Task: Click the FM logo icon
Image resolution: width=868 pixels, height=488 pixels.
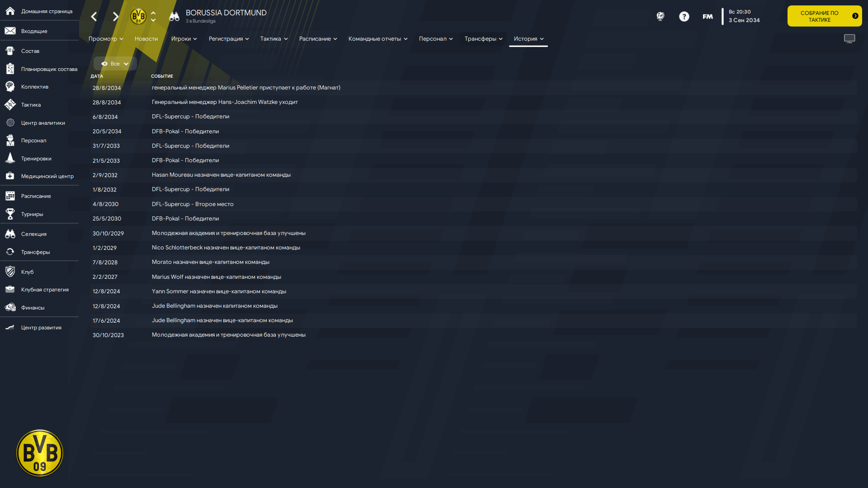Action: (708, 17)
